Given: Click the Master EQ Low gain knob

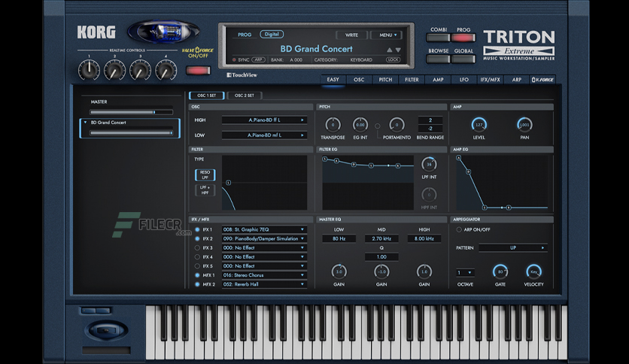Looking at the screenshot, I should pos(339,271).
